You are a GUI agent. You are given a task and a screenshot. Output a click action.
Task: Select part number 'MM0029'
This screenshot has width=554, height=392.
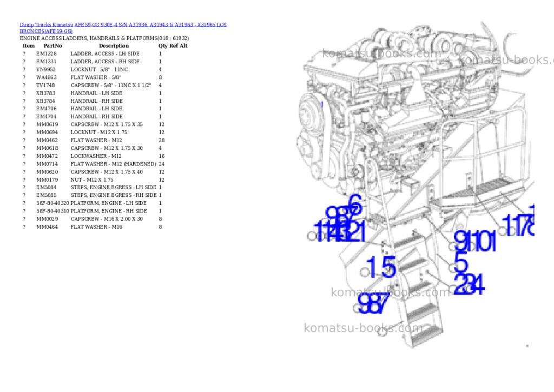click(47, 219)
